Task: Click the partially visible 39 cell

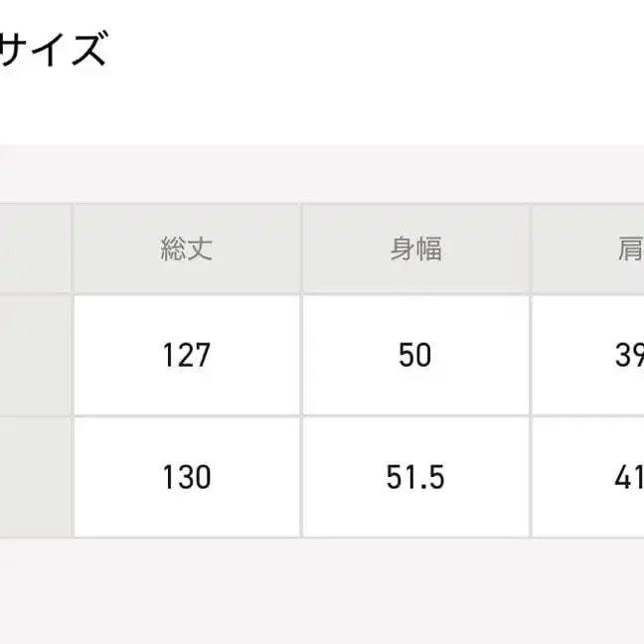Action: (628, 355)
